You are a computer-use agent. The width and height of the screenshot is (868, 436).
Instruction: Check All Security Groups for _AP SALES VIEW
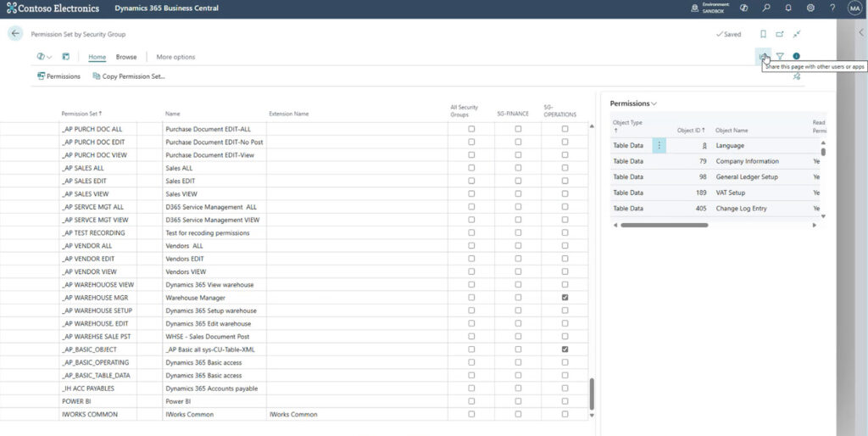click(471, 193)
